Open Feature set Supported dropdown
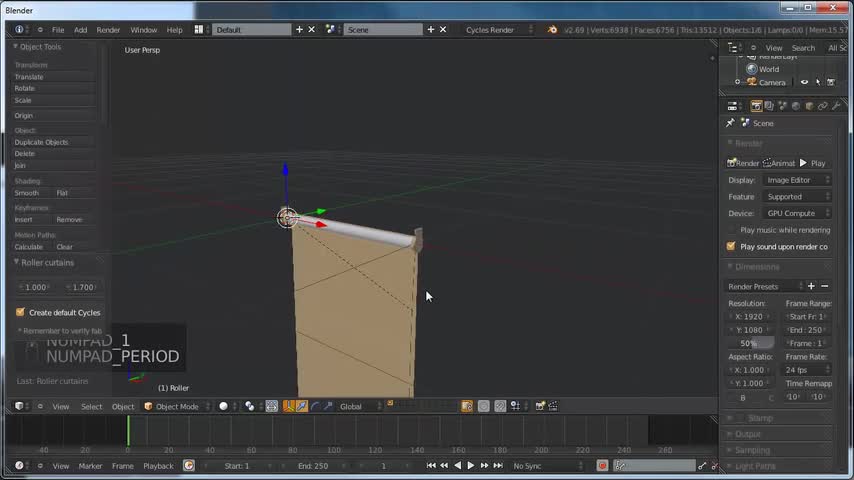This screenshot has height=480, width=854. pos(797,197)
